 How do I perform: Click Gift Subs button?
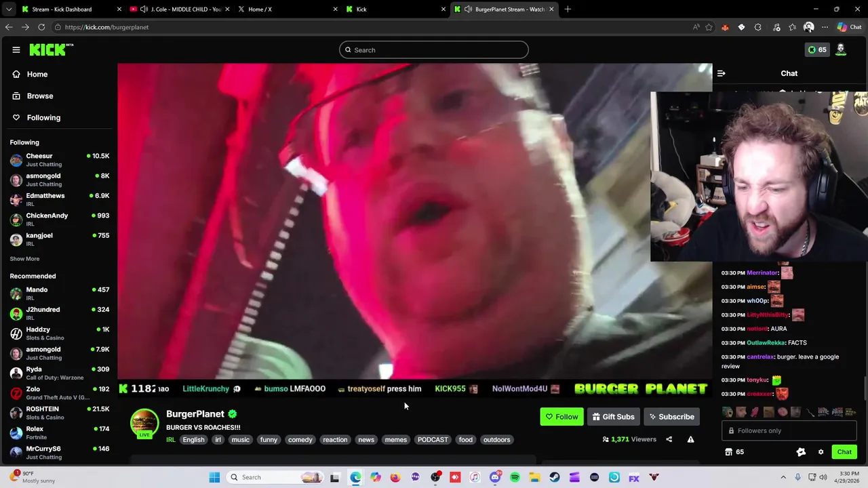point(613,417)
